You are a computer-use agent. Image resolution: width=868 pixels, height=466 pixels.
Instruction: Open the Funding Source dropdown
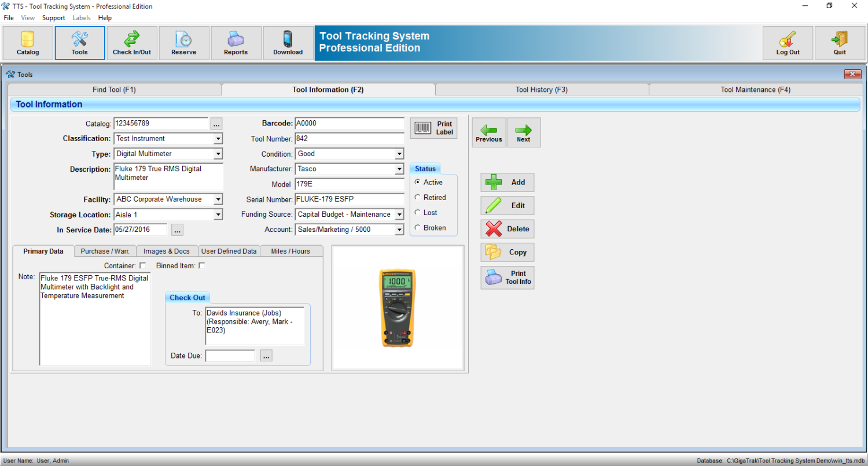(x=399, y=214)
